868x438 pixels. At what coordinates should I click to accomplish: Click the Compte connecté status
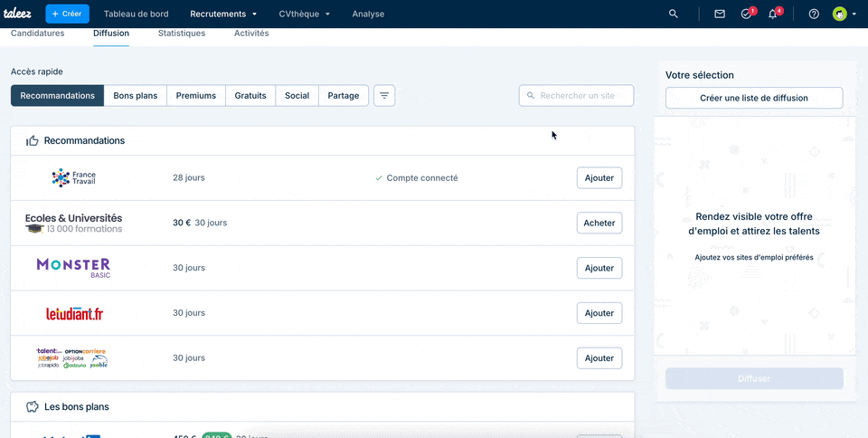416,177
